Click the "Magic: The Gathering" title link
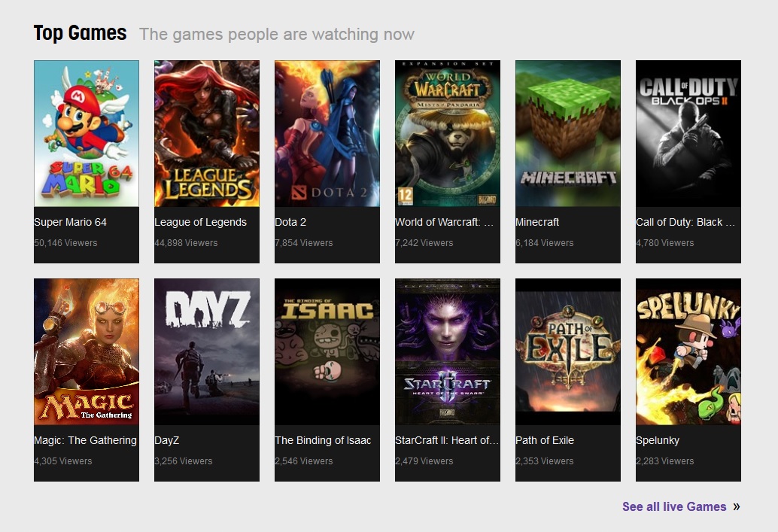 click(x=85, y=440)
